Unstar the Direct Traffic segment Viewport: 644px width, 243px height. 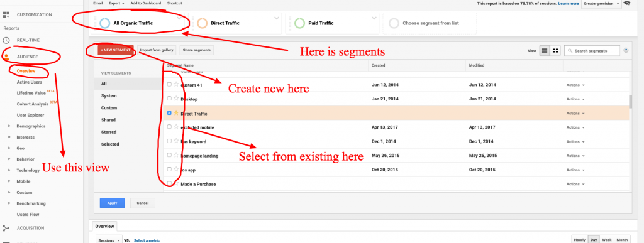coord(176,112)
